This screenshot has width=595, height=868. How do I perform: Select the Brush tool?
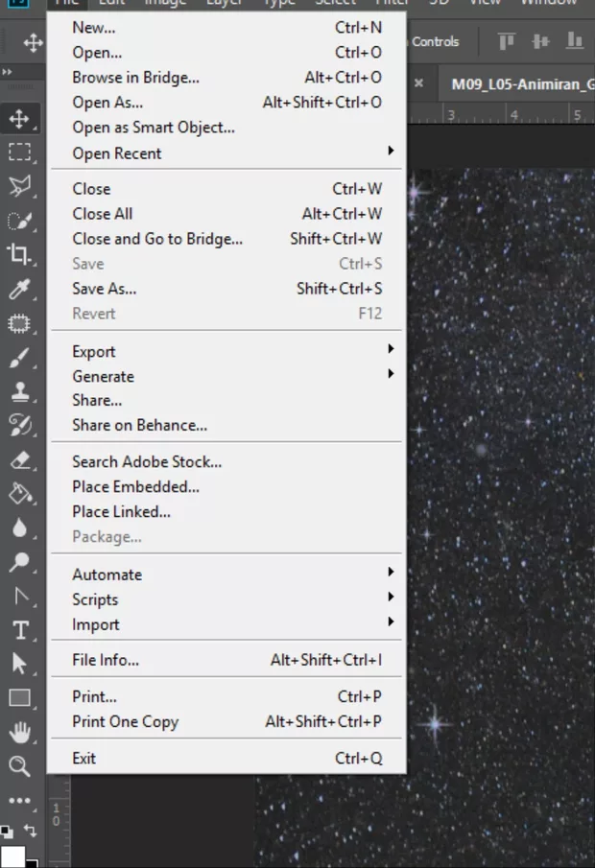click(x=20, y=358)
